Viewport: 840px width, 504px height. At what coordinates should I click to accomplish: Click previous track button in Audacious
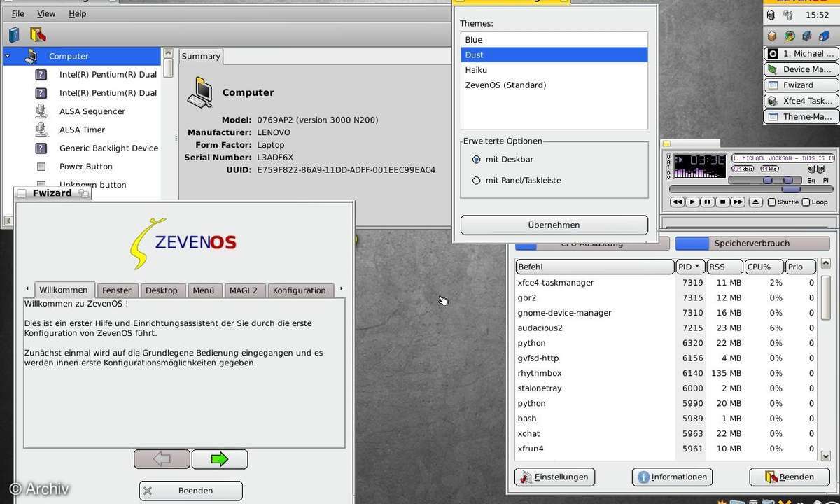[x=677, y=202]
